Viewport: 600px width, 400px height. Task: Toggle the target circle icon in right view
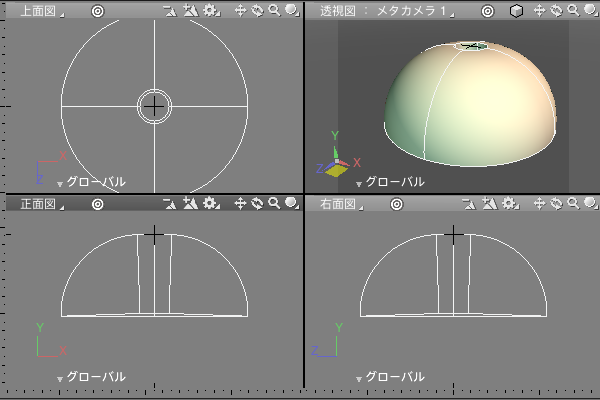[396, 203]
